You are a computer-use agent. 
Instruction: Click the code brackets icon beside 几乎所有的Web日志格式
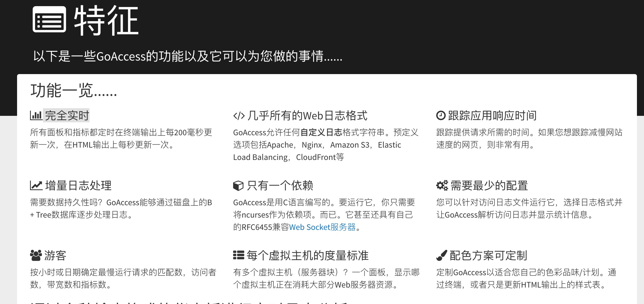[x=239, y=116]
